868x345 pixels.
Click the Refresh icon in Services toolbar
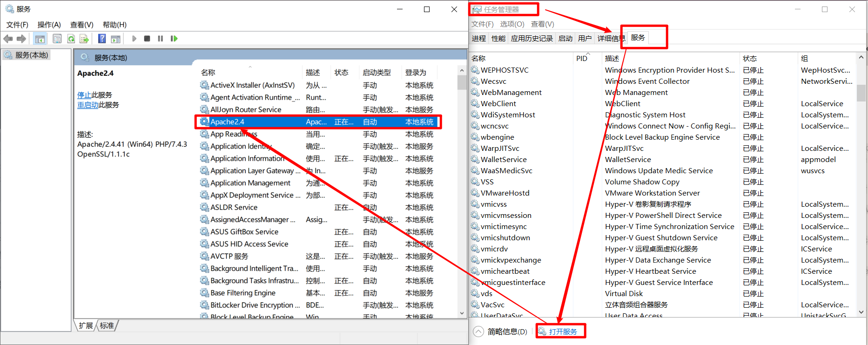click(x=71, y=39)
